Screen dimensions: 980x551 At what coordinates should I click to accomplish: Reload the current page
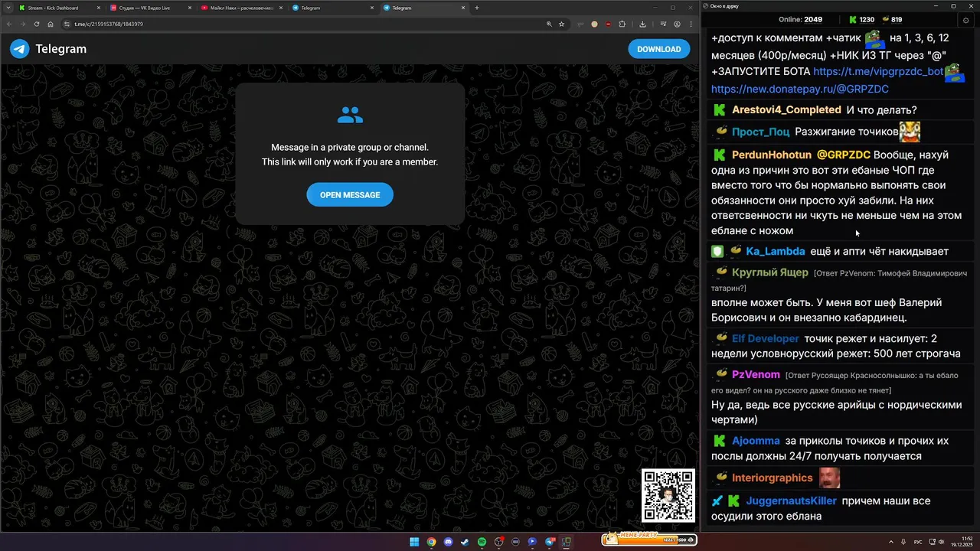point(37,24)
